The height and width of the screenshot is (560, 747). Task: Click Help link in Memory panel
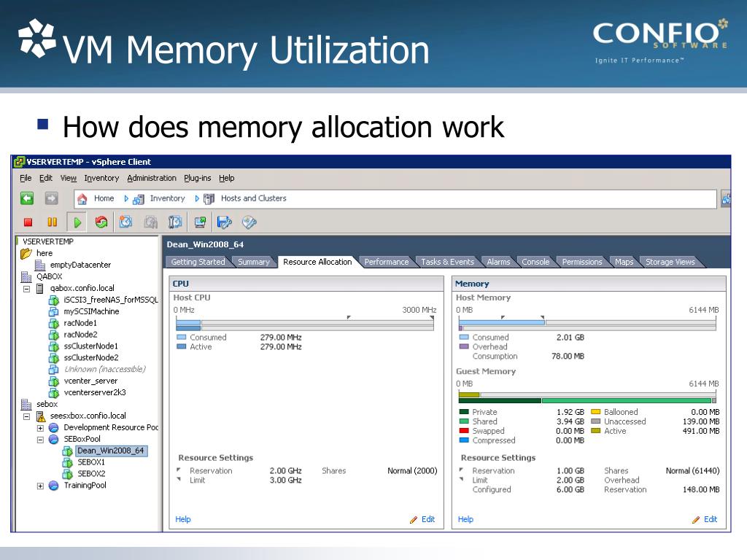(465, 519)
